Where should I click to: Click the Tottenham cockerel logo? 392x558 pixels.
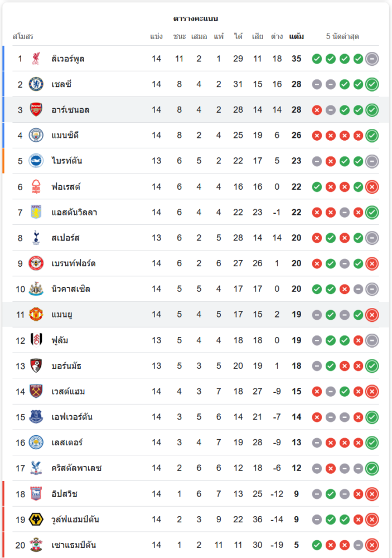pos(36,238)
